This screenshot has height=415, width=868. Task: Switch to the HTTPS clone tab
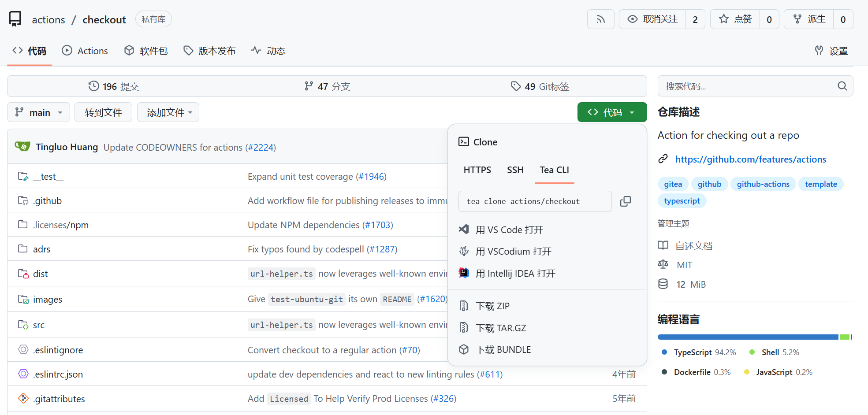coord(477,170)
